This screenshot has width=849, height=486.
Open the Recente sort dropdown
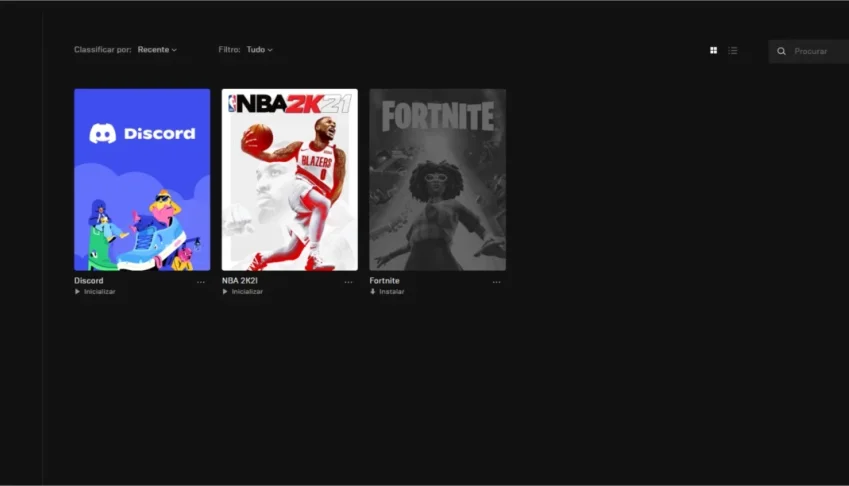coord(157,49)
